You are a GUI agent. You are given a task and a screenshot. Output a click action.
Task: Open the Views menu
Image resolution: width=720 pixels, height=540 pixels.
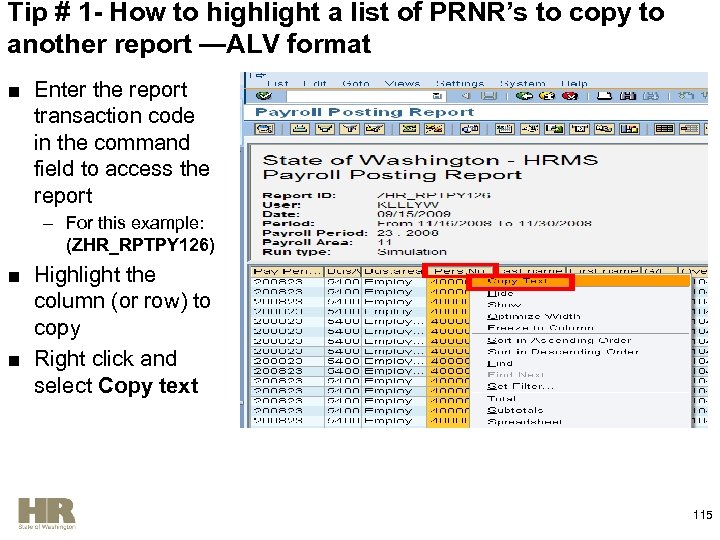tap(402, 84)
